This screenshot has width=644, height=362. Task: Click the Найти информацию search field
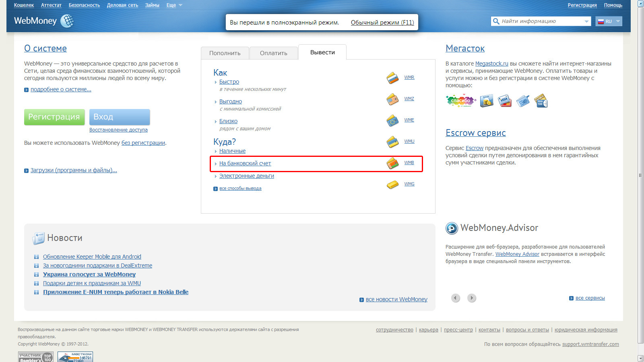tap(541, 21)
